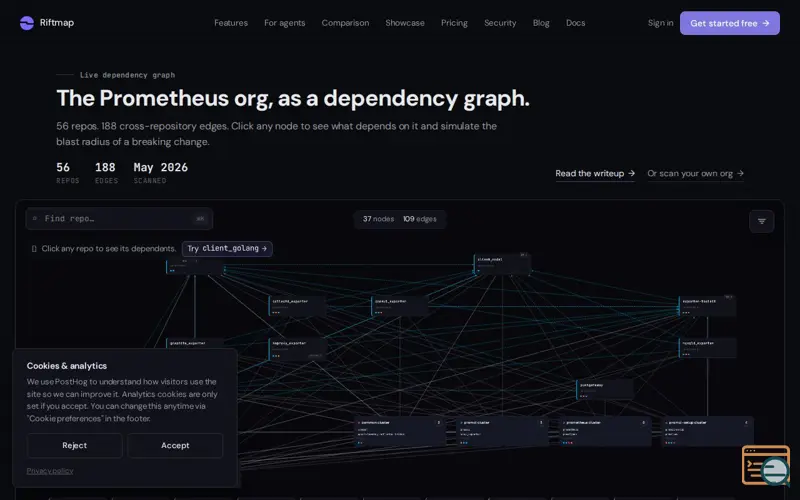The height and width of the screenshot is (500, 800).
Task: Reject cookies in the analytics banner
Action: click(x=74, y=445)
